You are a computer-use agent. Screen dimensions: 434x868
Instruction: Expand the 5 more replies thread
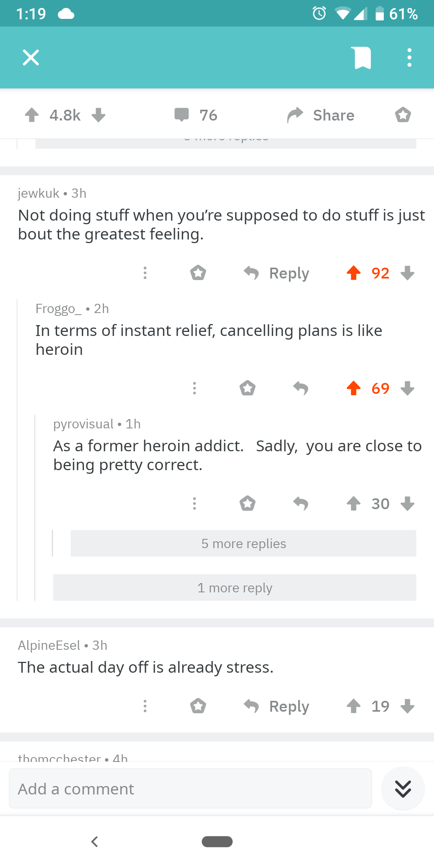(x=244, y=543)
